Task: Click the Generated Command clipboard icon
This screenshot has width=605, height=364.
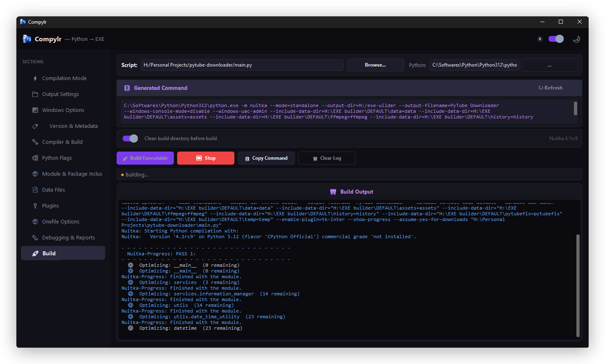Action: tap(127, 88)
